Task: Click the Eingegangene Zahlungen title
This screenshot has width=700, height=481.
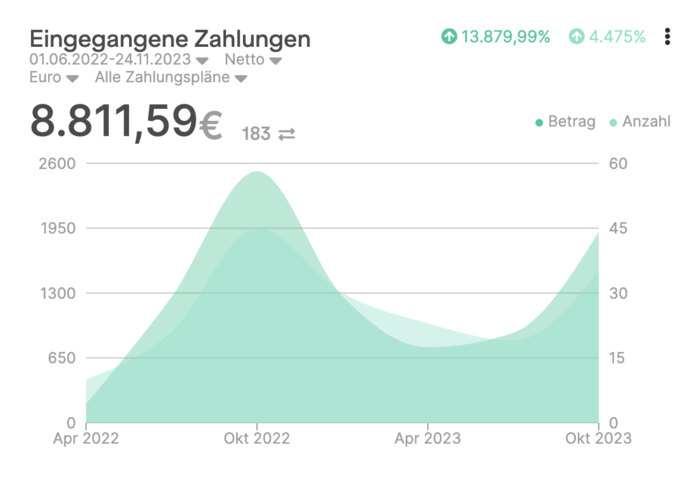Action: coord(170,38)
